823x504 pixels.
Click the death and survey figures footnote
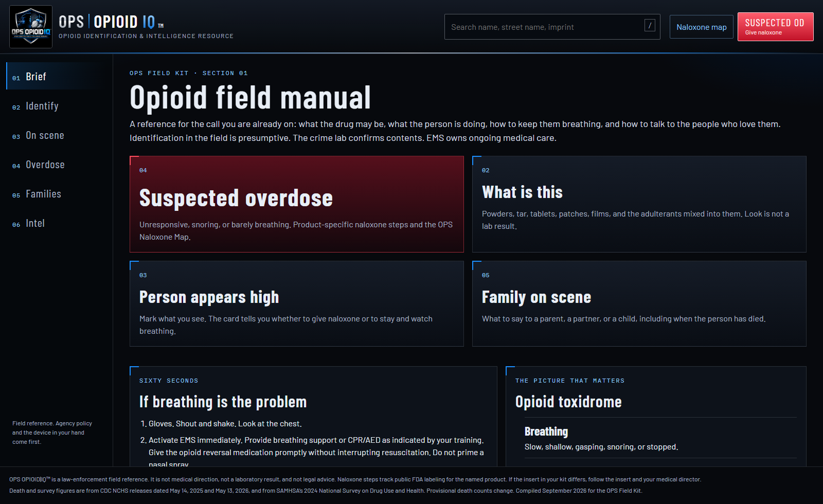(x=326, y=491)
